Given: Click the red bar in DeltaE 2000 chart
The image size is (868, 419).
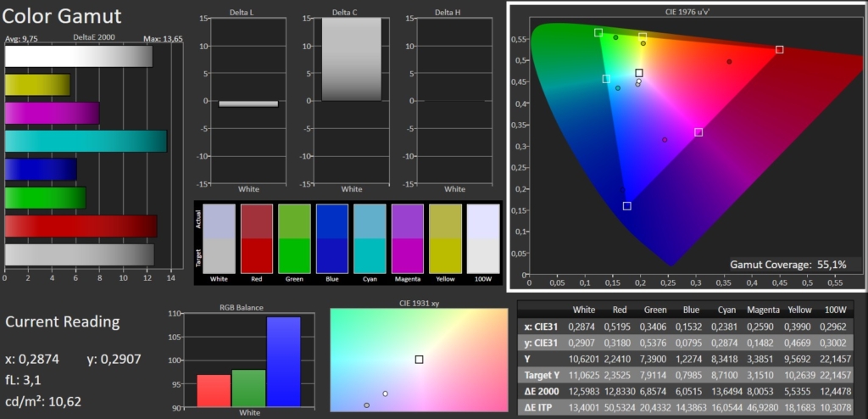Looking at the screenshot, I should (x=81, y=226).
